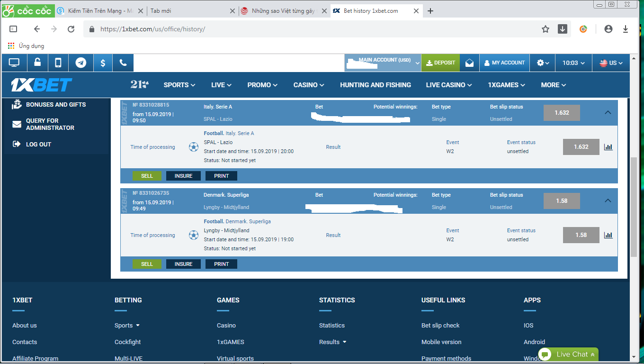Bookmark this page with the star icon
Image resolution: width=644 pixels, height=364 pixels.
tap(546, 29)
